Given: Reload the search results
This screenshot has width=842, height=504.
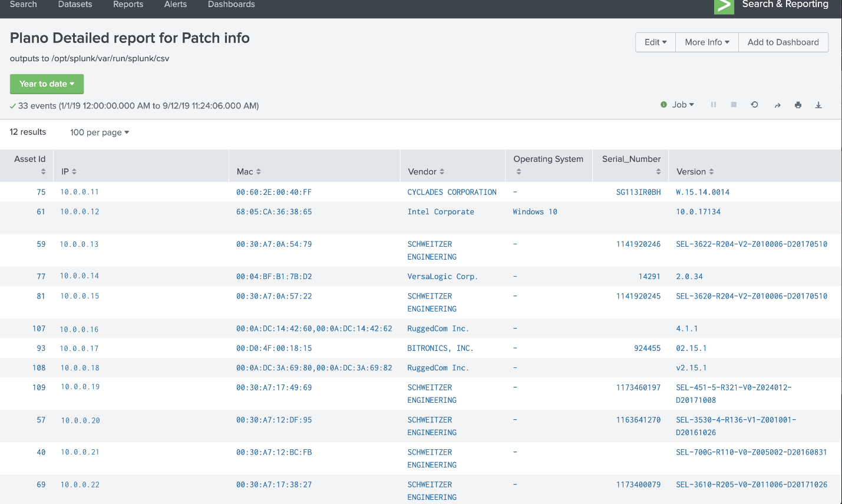Looking at the screenshot, I should 754,104.
